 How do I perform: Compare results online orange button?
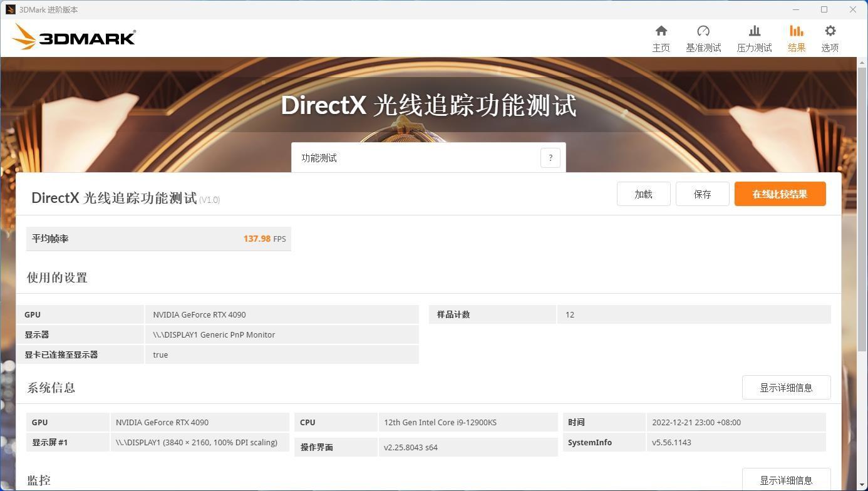click(780, 194)
